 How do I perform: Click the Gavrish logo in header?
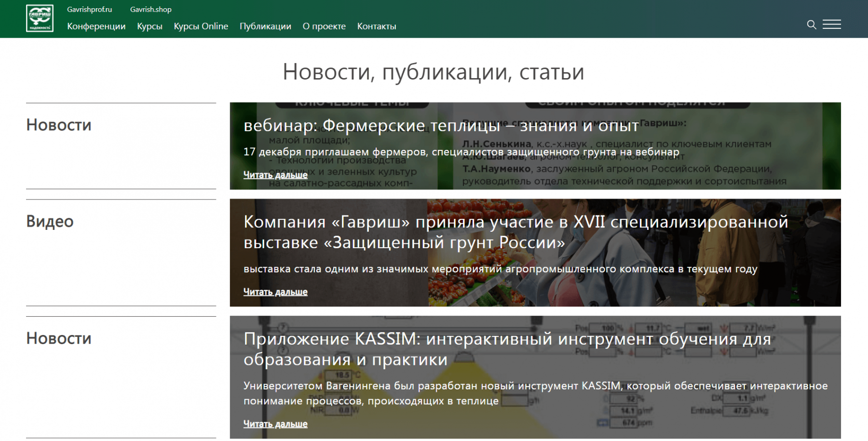[40, 19]
